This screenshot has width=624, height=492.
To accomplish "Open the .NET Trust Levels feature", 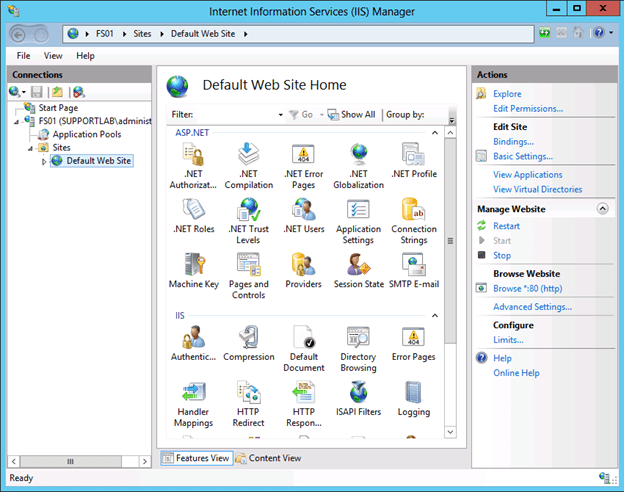I will pyautogui.click(x=248, y=221).
